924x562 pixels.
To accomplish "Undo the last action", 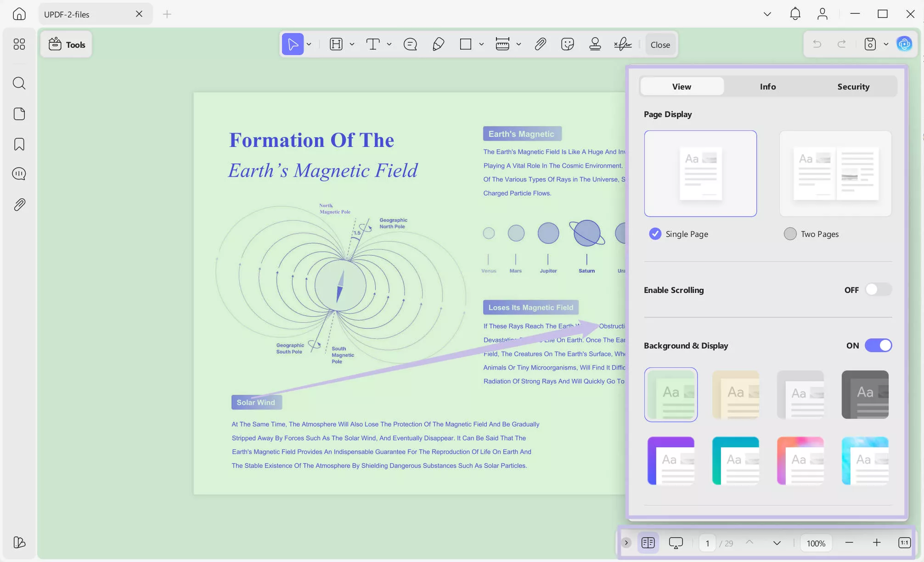I will pyautogui.click(x=817, y=44).
